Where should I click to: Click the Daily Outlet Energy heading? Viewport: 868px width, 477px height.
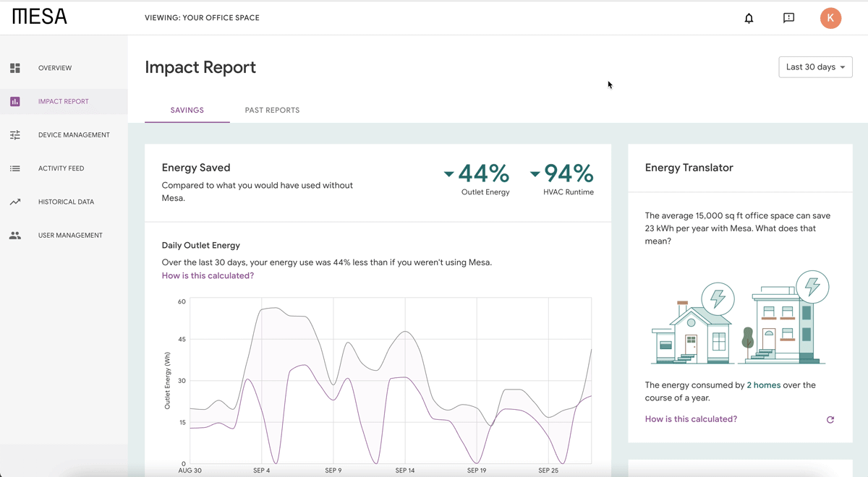(201, 246)
